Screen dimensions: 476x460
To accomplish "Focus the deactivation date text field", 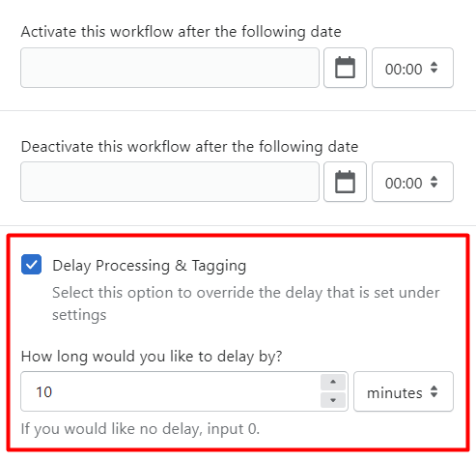I will [170, 182].
